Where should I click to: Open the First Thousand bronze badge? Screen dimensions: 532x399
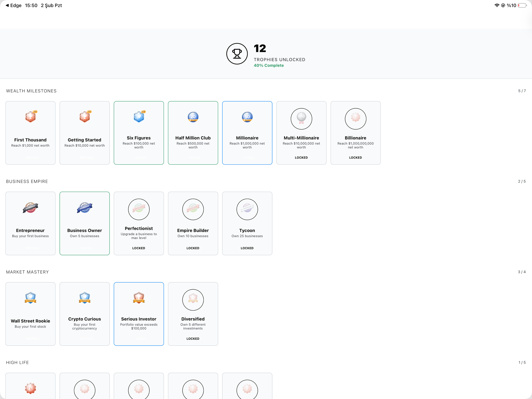[31, 117]
